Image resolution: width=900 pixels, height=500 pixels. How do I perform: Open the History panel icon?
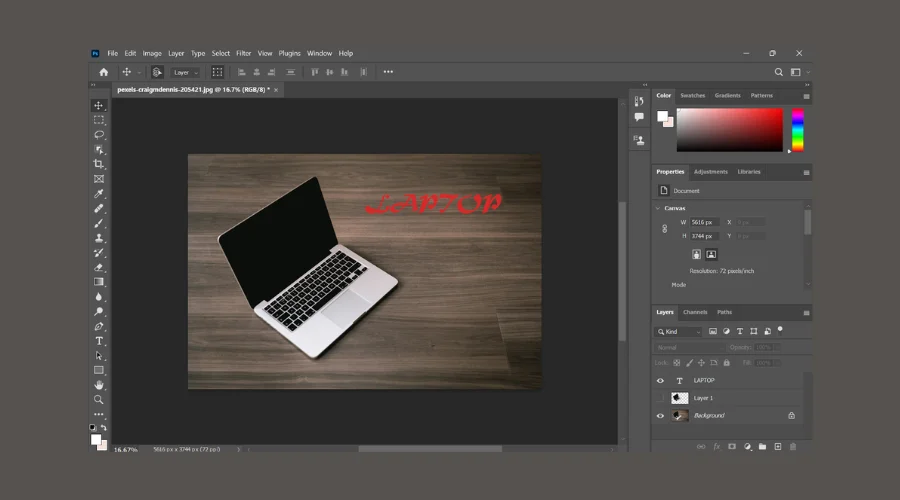pos(639,102)
